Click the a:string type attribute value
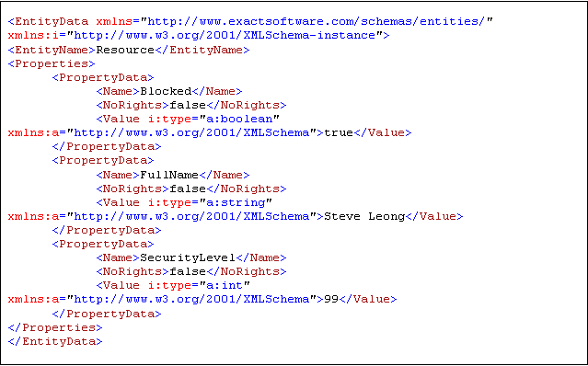 point(236,202)
